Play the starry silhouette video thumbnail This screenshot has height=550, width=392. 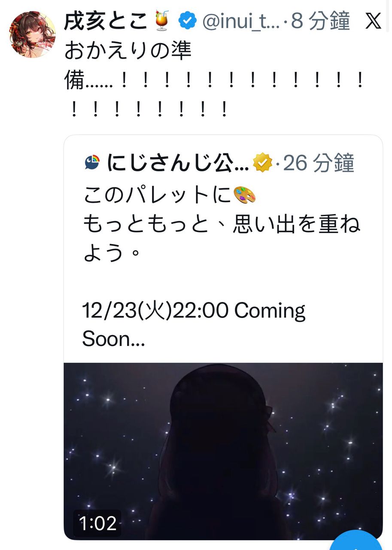[223, 451]
